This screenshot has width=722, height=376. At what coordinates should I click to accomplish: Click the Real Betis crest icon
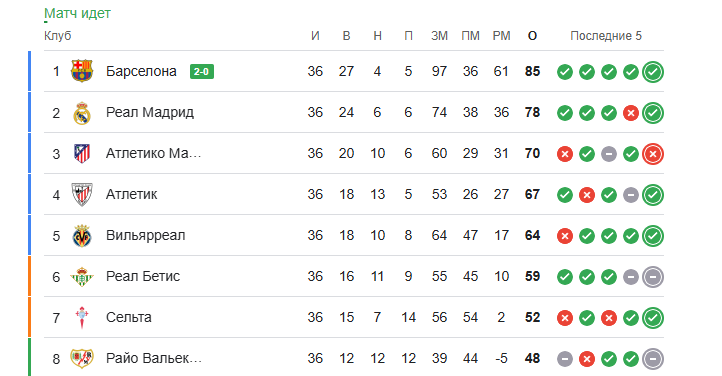(82, 277)
